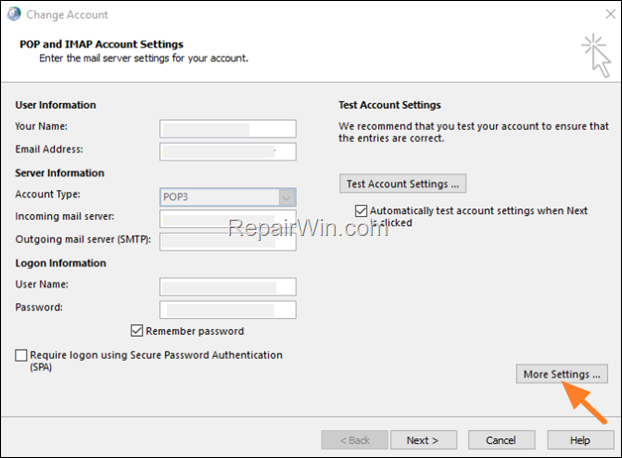Uncheck Automatically test account settings when Next clicked
The width and height of the screenshot is (622, 458).
[x=361, y=211]
